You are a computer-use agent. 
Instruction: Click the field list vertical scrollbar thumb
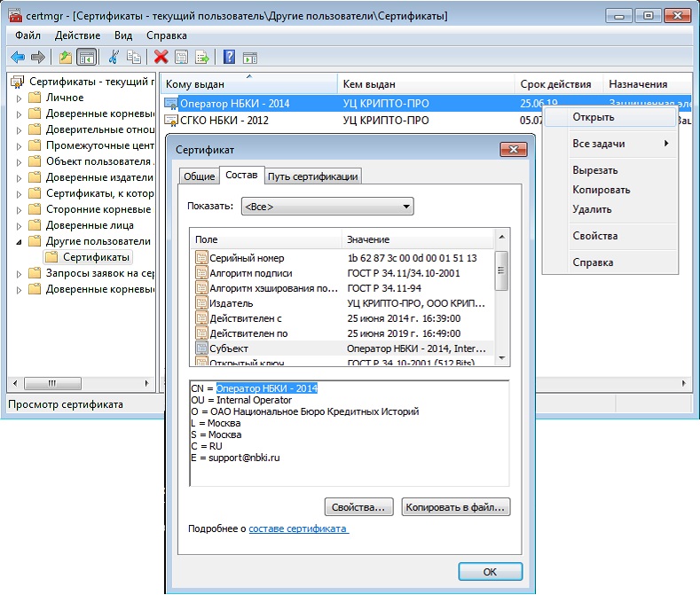point(501,270)
